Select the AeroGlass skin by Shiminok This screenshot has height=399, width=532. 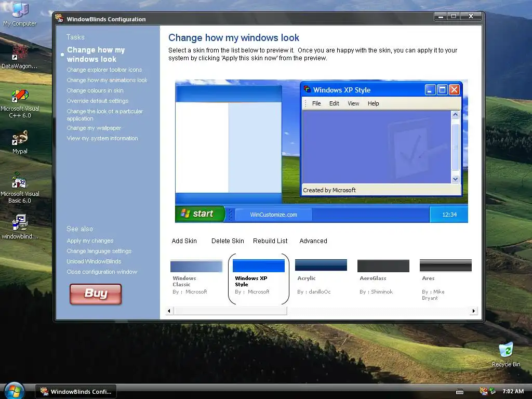[383, 277]
